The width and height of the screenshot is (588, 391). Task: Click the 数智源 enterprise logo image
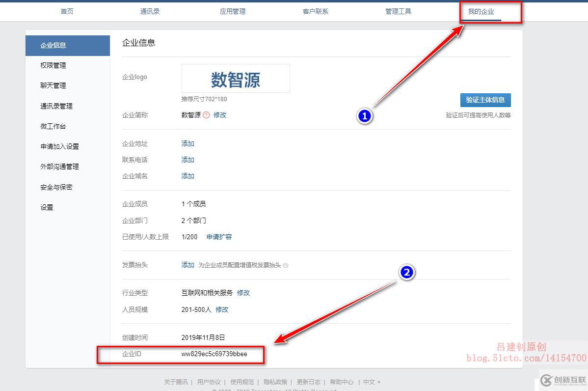pos(236,78)
